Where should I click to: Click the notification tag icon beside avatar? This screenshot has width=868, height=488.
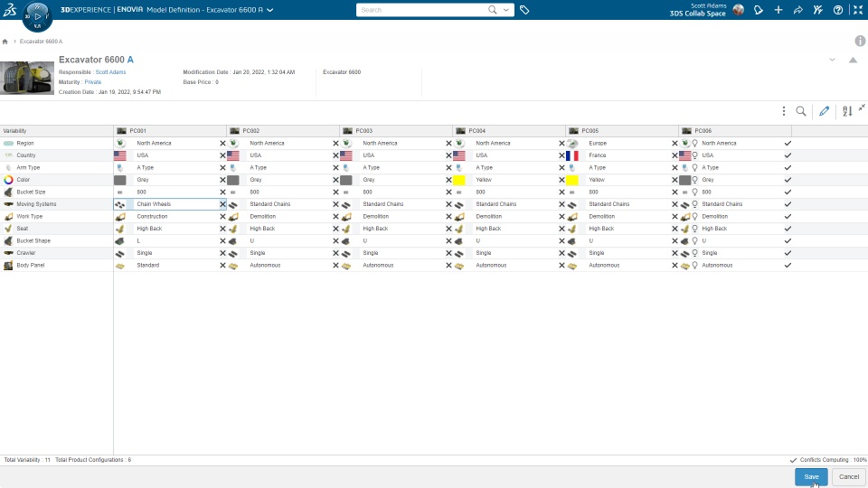[x=759, y=10]
